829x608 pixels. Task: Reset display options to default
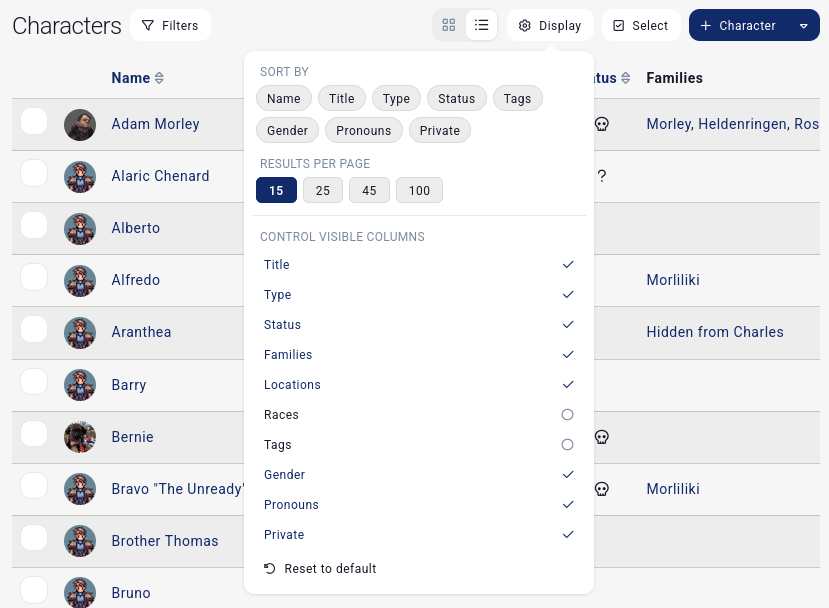(319, 568)
